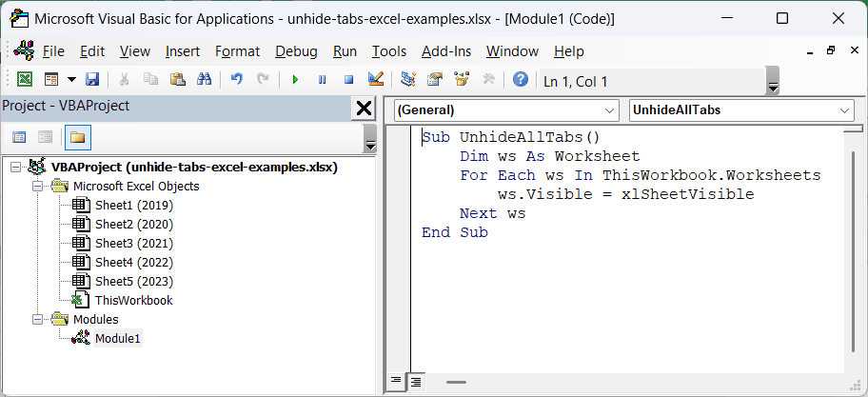Click View Object icon in Project pane
The image size is (868, 397).
[x=45, y=137]
